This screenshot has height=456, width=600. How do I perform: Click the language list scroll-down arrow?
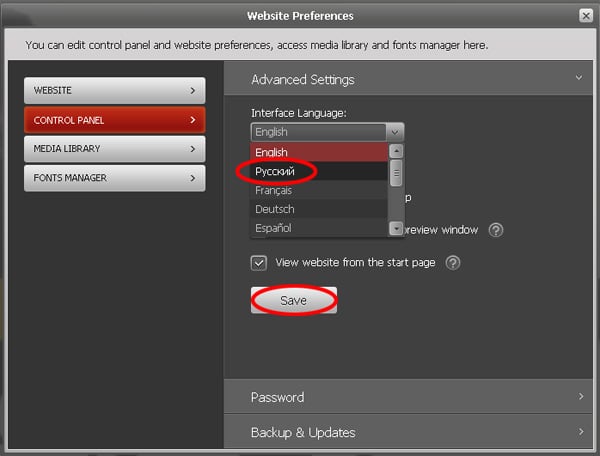tap(396, 229)
